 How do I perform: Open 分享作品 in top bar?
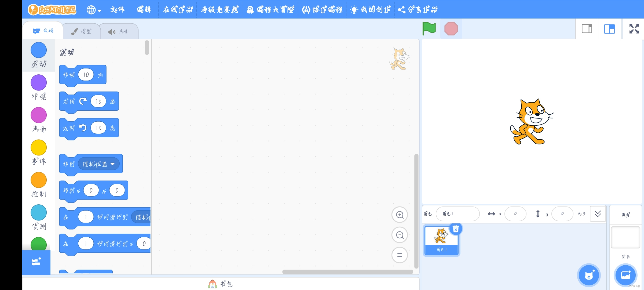pyautogui.click(x=418, y=10)
